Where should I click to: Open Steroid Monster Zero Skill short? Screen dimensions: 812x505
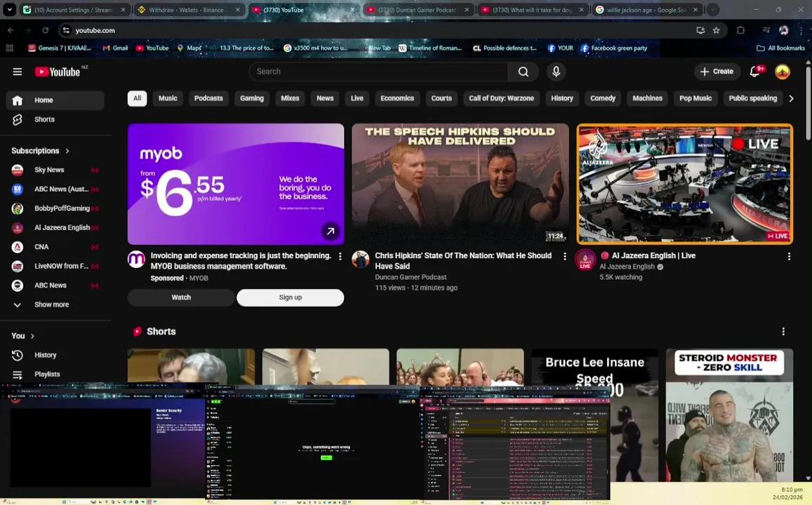729,415
